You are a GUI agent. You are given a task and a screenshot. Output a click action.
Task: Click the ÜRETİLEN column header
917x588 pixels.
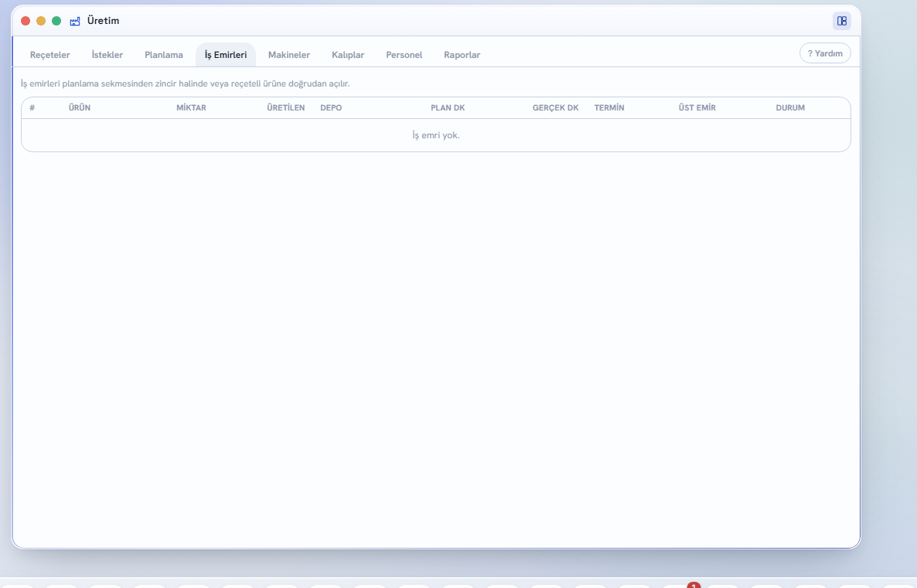tap(286, 107)
